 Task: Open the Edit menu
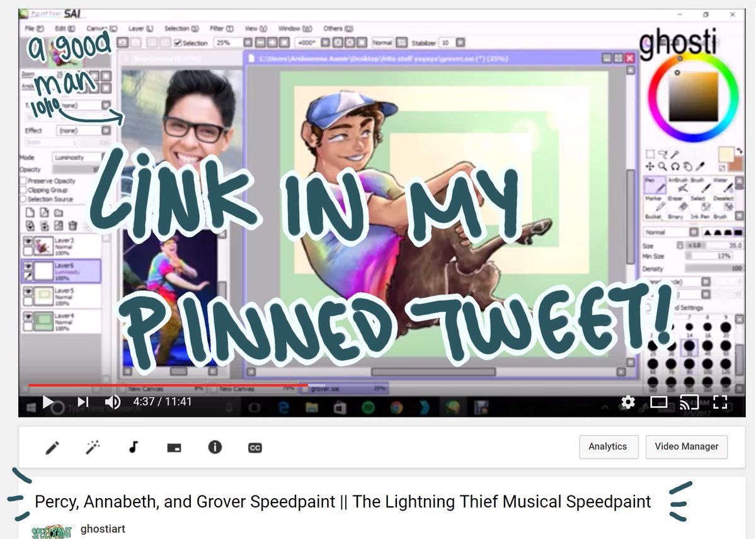tap(65, 29)
